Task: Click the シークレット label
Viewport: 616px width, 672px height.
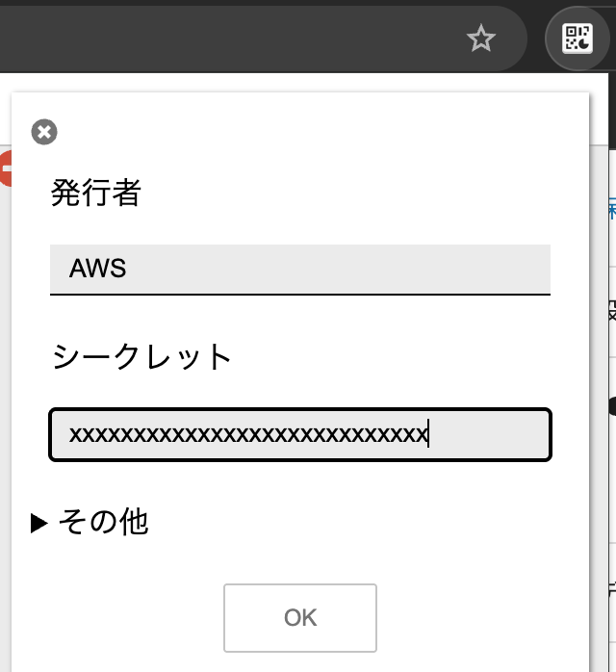Action: [x=141, y=357]
